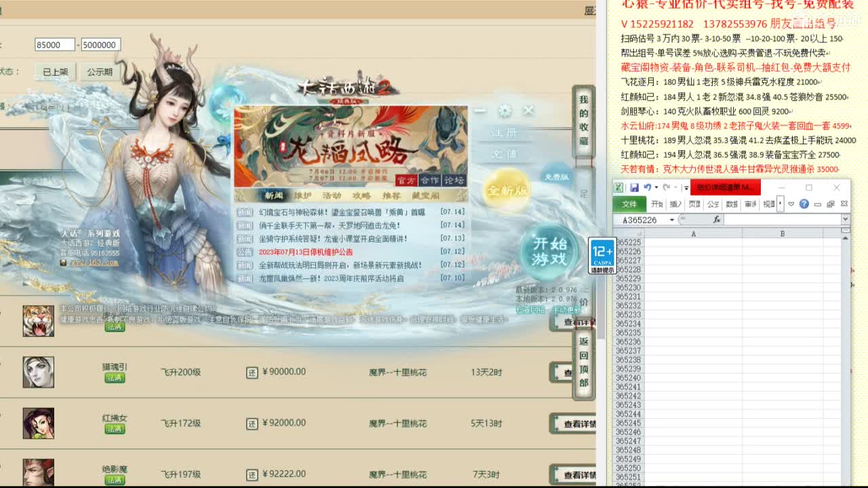Viewport: 868px width, 488px height.
Task: Open Excel 文件 File tab
Action: [x=629, y=203]
